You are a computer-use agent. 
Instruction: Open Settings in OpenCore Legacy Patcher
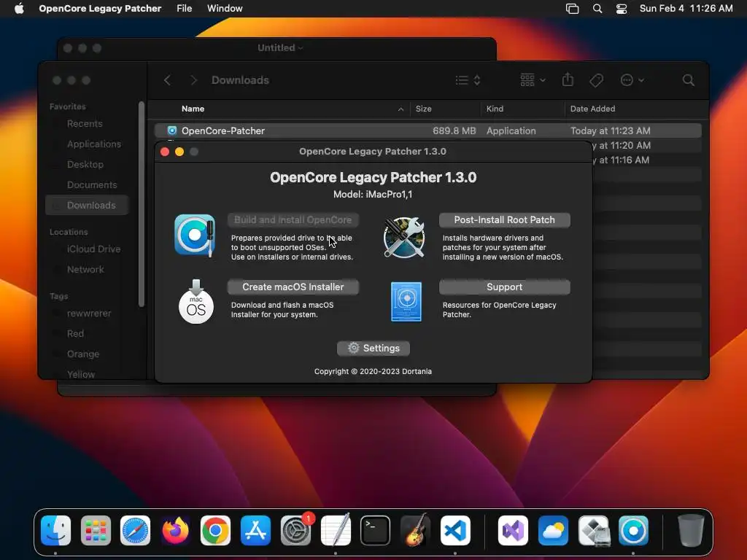373,348
